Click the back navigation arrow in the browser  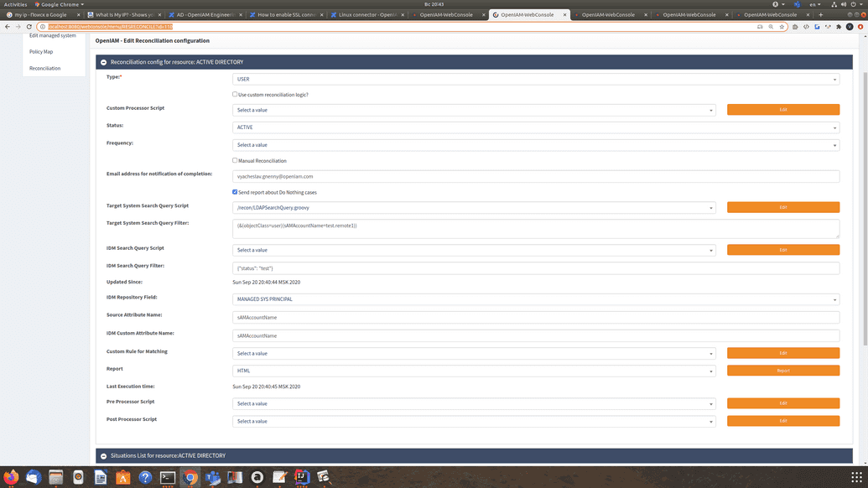[8, 26]
